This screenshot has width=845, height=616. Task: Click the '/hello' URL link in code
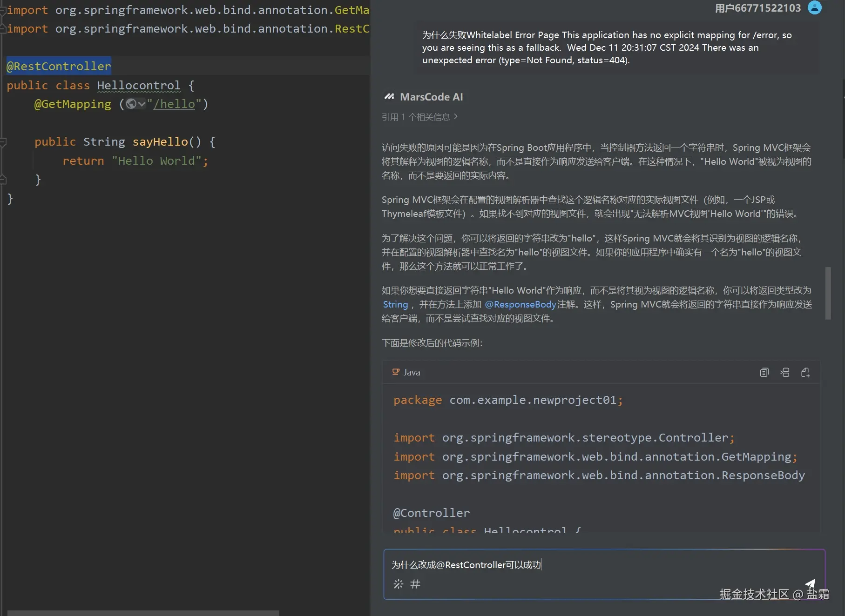pyautogui.click(x=174, y=104)
